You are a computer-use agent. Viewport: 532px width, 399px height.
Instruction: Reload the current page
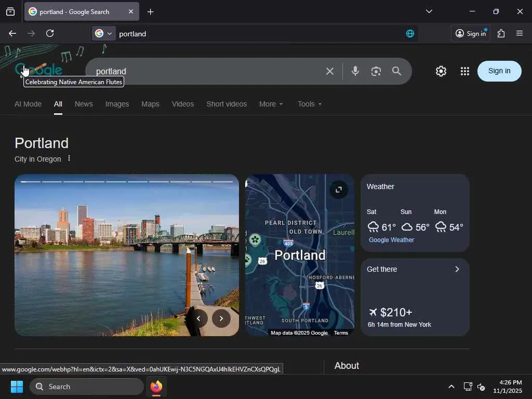tap(50, 33)
